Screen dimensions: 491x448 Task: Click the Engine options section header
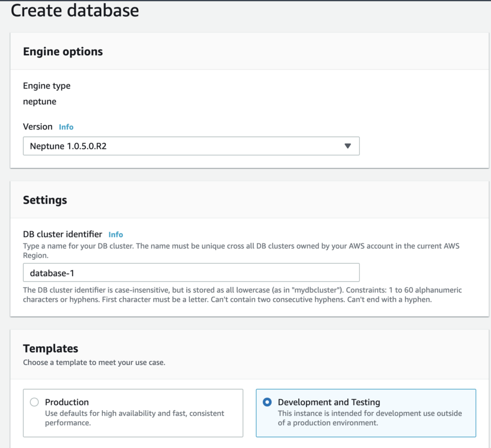coord(62,52)
